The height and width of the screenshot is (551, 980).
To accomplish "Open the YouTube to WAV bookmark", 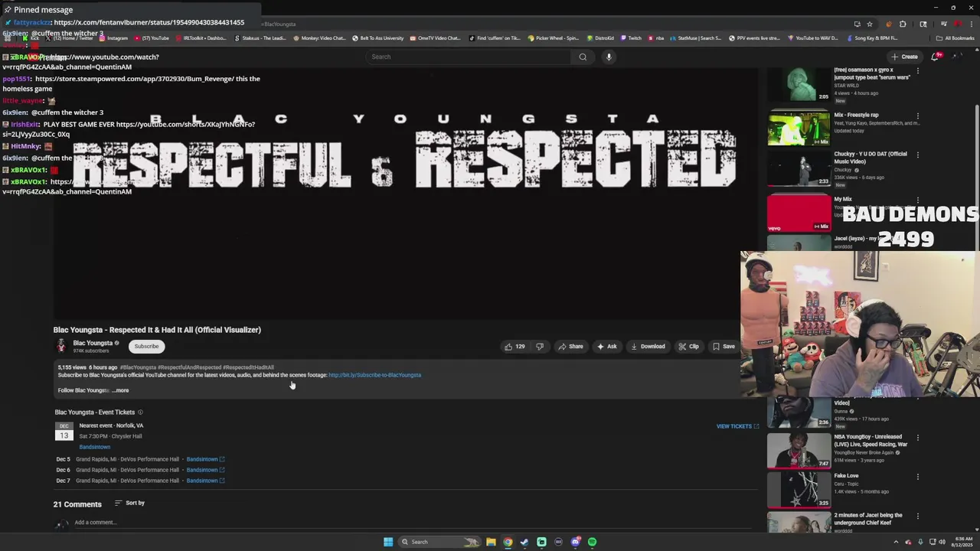I will coord(812,37).
